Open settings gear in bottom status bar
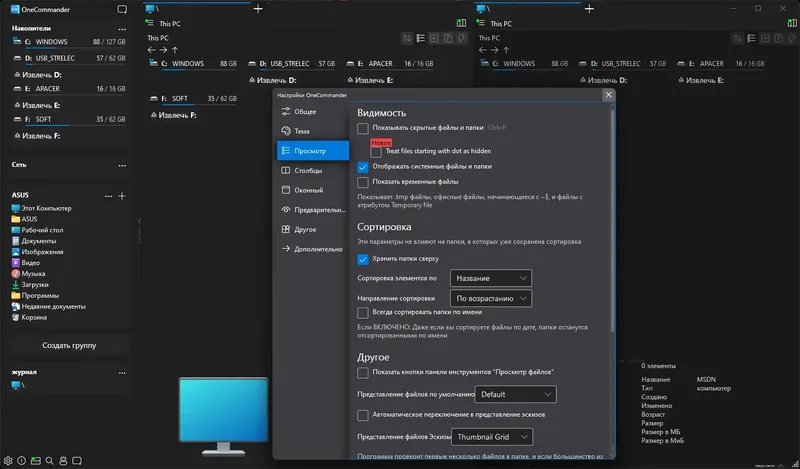This screenshot has height=469, width=800. (x=8, y=461)
